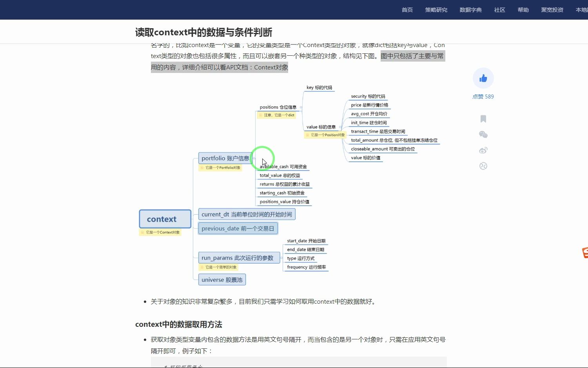Click the returns 总权益的累计收益 label

click(x=285, y=184)
